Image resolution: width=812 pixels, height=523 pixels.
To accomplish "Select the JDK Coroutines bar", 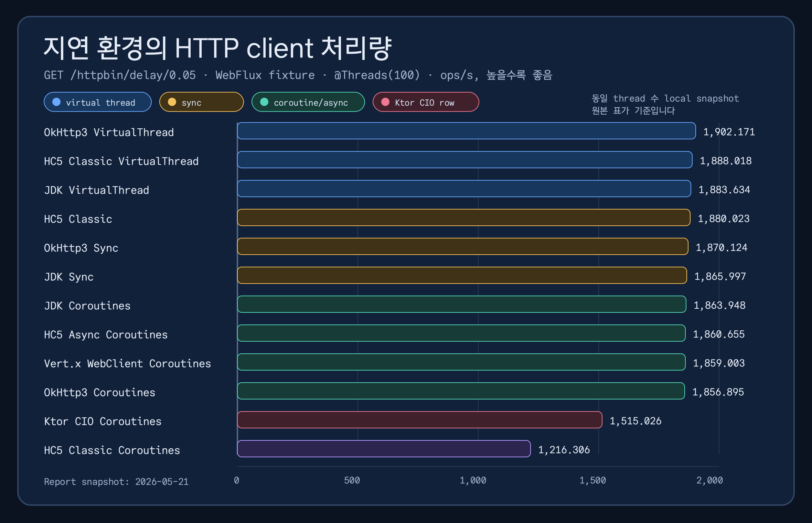I will point(462,305).
